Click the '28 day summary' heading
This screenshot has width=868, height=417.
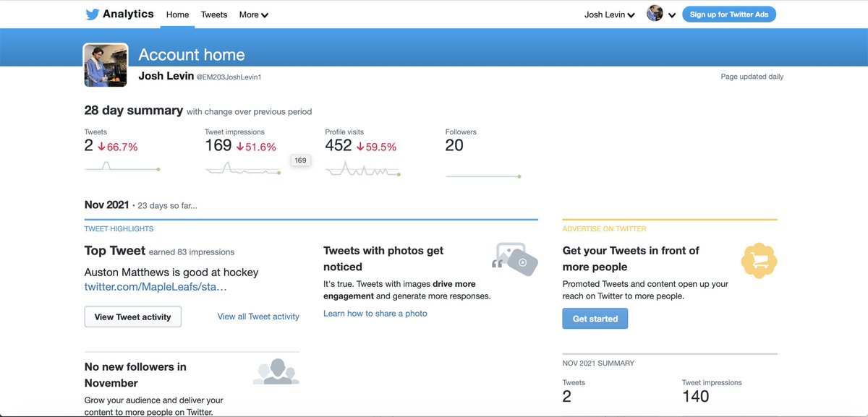[134, 111]
